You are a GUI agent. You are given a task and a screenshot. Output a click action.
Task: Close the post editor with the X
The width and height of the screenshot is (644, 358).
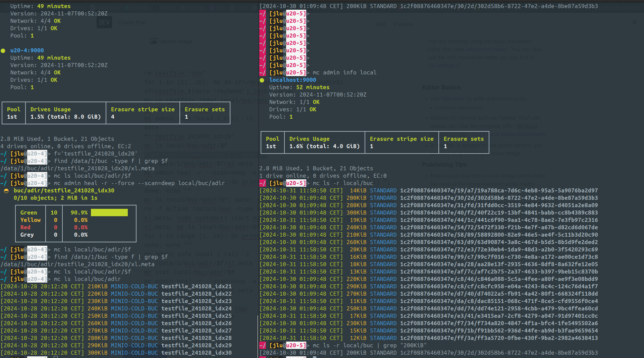point(634,22)
